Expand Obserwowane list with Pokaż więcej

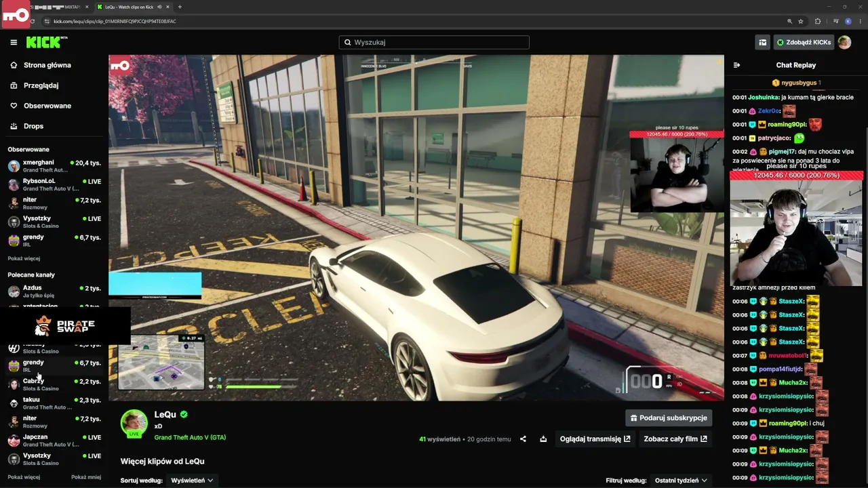click(24, 258)
